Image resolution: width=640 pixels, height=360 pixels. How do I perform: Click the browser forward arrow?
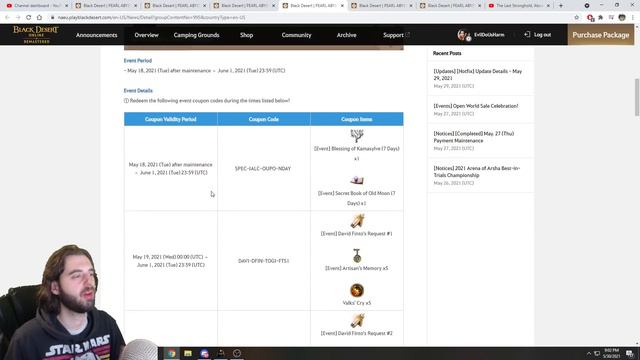[18, 18]
